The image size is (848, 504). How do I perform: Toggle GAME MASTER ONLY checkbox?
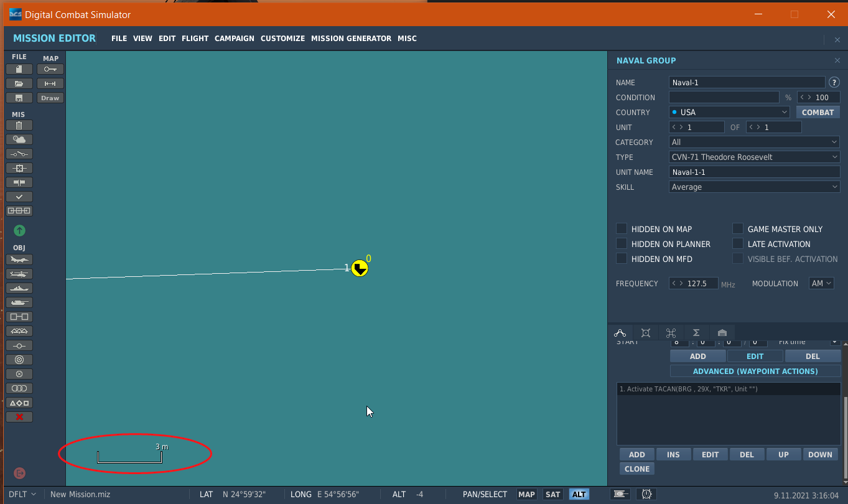coord(738,228)
